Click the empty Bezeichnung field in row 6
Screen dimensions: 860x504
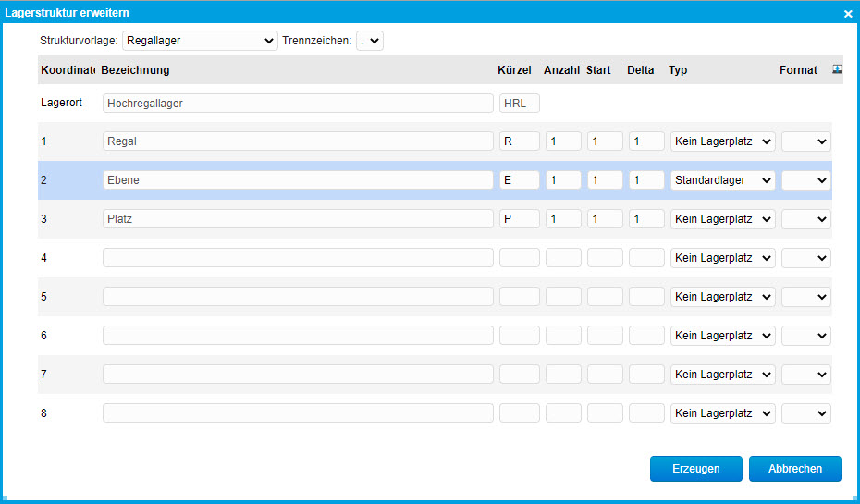(x=298, y=336)
